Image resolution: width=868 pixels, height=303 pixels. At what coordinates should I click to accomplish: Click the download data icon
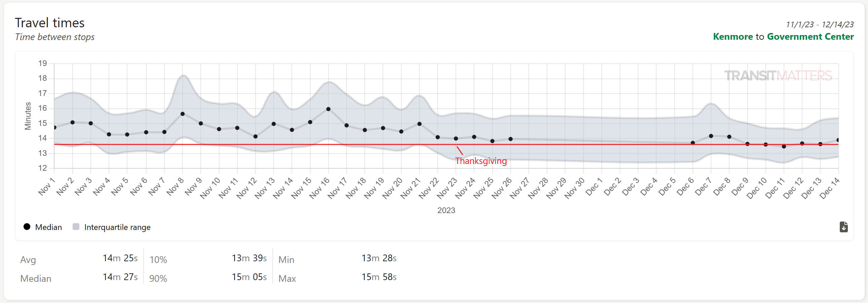click(843, 227)
